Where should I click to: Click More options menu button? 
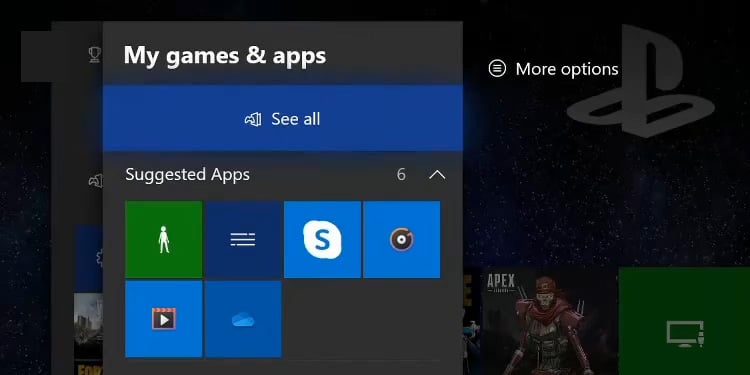pos(553,69)
